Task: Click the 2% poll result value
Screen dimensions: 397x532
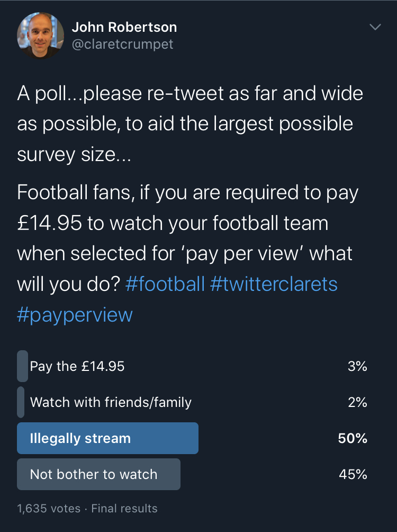Action: tap(357, 402)
